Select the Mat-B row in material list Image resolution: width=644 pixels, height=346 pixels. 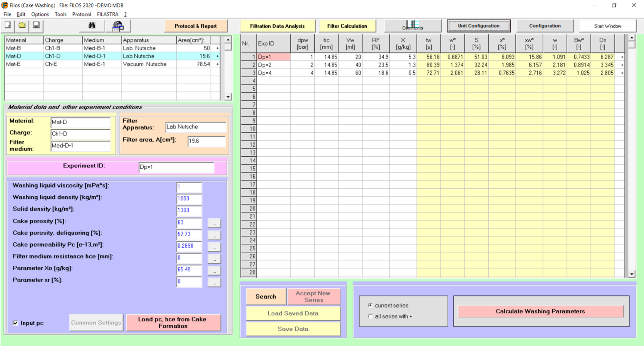[113, 48]
